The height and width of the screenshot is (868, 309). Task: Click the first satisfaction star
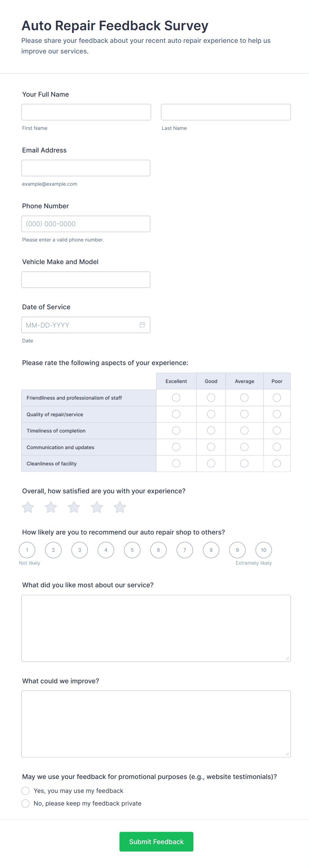point(28,507)
